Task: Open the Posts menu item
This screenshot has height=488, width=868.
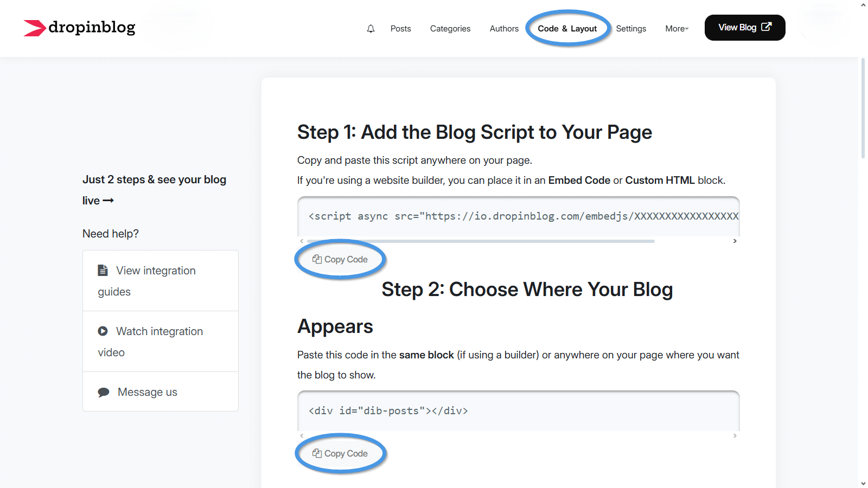Action: point(400,29)
